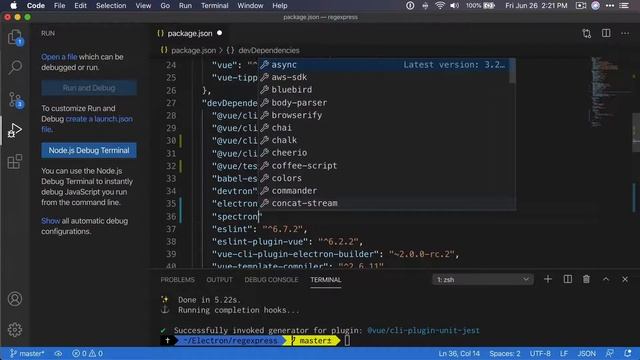
Task: Open the editor More Actions ellipsis
Action: (x=625, y=33)
